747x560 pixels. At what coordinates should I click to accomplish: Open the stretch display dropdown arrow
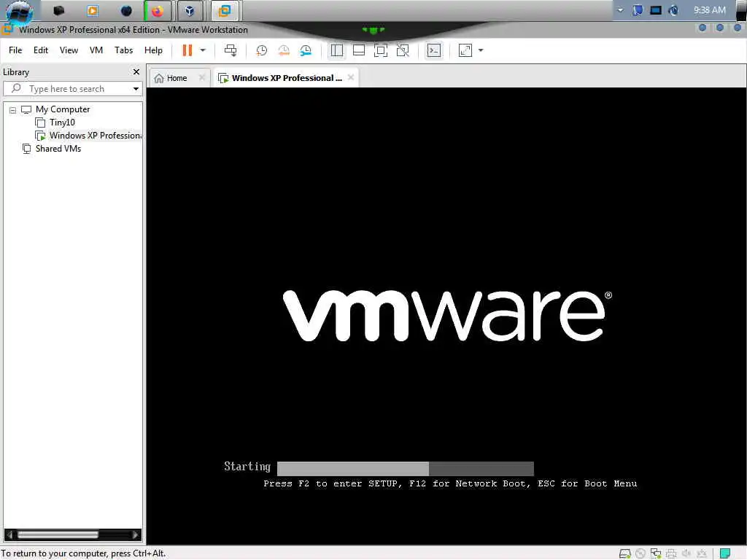481,50
